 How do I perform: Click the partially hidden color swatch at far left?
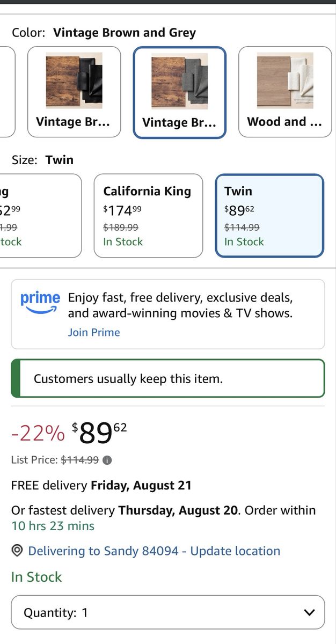pos(8,92)
